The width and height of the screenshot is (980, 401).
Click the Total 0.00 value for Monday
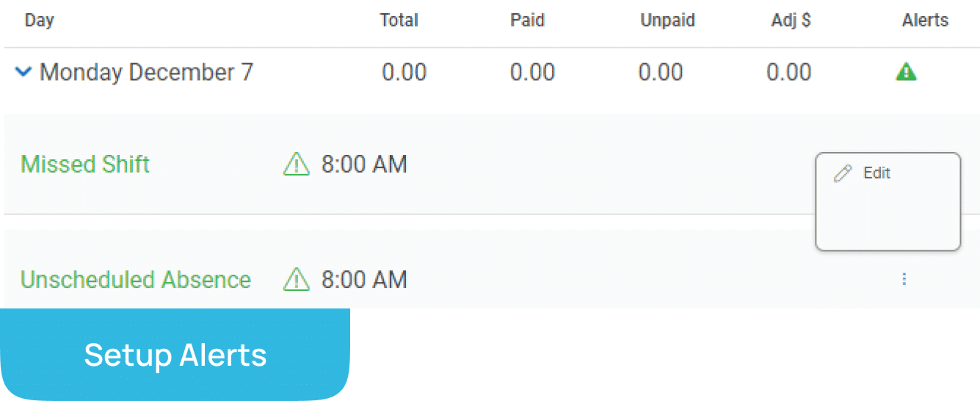point(404,72)
